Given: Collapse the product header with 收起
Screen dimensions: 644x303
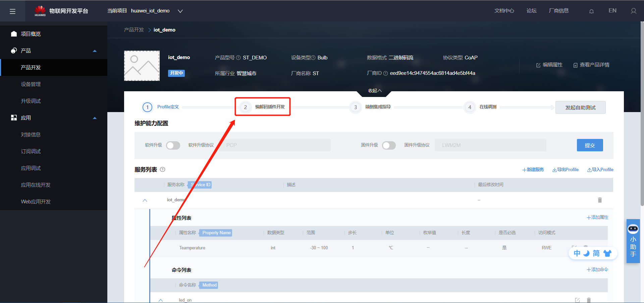Looking at the screenshot, I should coord(375,91).
